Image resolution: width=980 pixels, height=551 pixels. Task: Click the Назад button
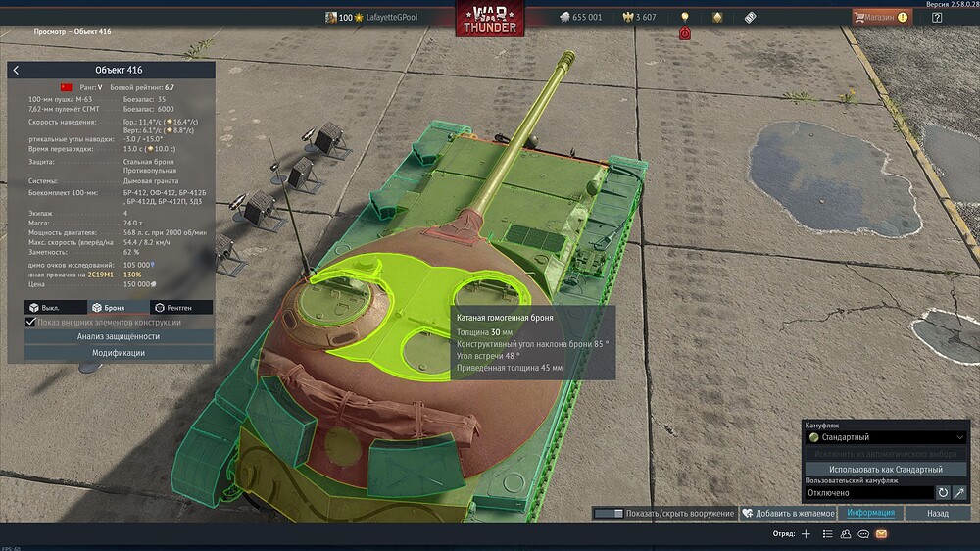pyautogui.click(x=938, y=514)
